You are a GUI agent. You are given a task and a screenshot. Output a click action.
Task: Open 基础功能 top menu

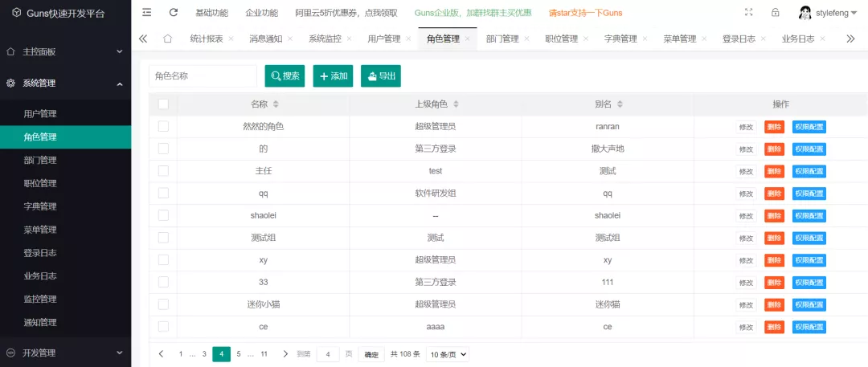pos(212,13)
